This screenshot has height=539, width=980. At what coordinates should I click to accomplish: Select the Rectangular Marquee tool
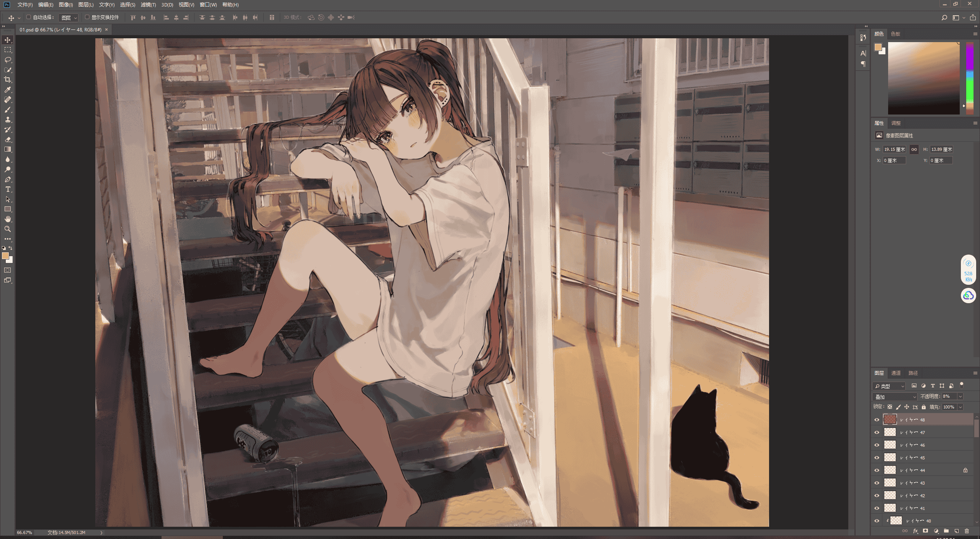click(x=8, y=50)
